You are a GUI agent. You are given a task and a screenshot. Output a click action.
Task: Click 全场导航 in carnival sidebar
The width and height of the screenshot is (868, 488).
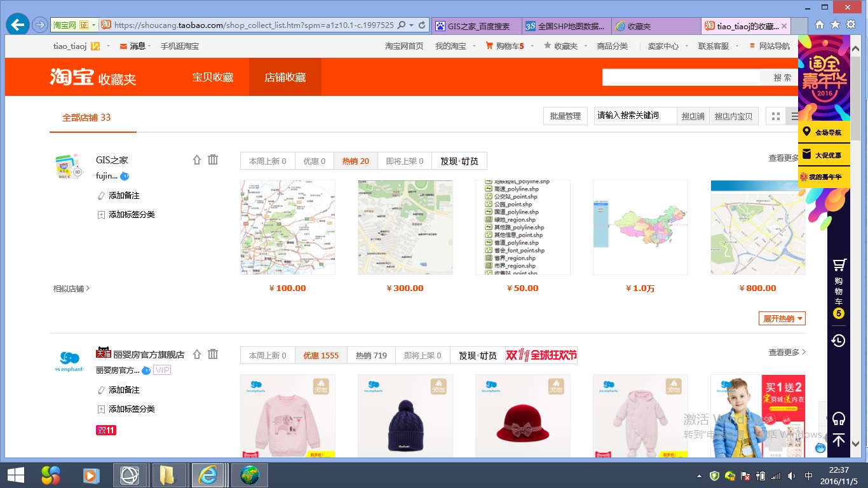824,132
